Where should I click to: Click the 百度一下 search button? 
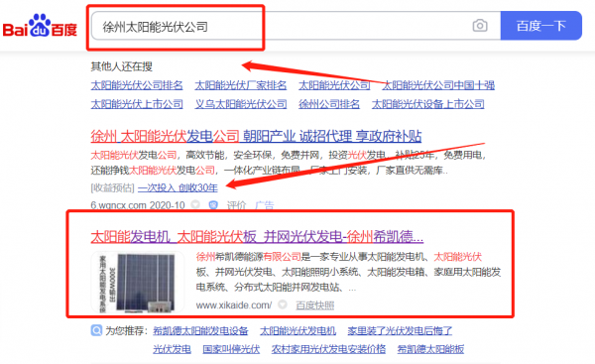point(541,26)
